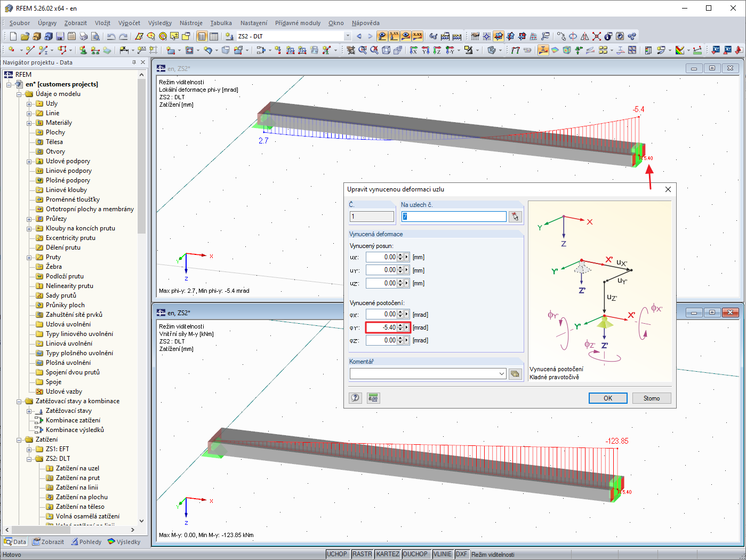746x560 pixels.
Task: Toggle UCHOP snap in the status bar
Action: pyautogui.click(x=337, y=554)
